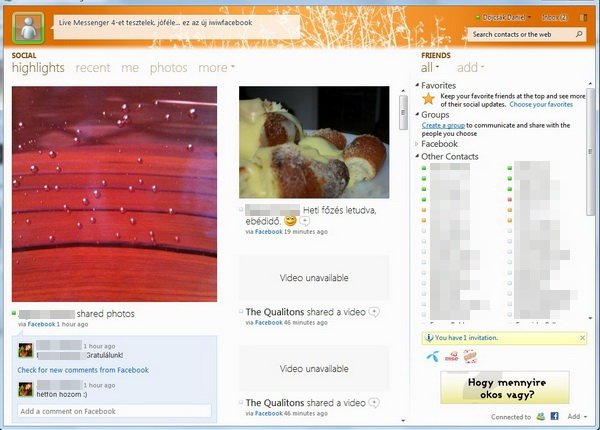Image resolution: width=600 pixels, height=430 pixels.
Task: Click the Choose your favorites link
Action: tap(541, 104)
